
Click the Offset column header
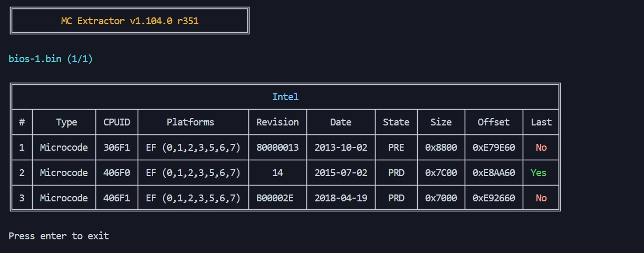pos(494,122)
